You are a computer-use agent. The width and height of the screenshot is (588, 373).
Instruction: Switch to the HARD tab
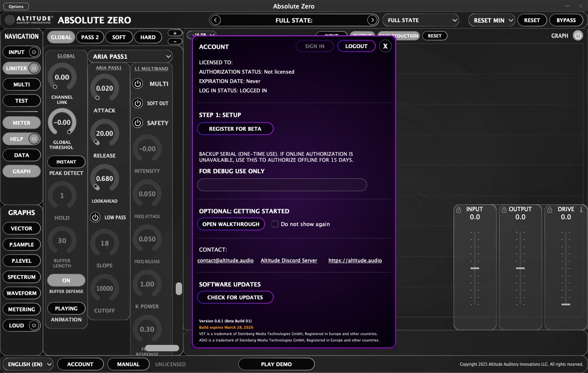tap(148, 37)
